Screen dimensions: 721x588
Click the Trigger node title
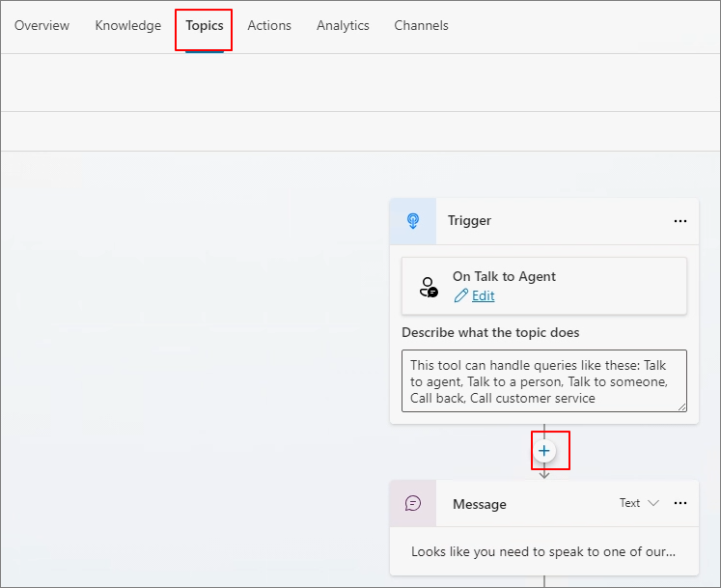tap(469, 220)
